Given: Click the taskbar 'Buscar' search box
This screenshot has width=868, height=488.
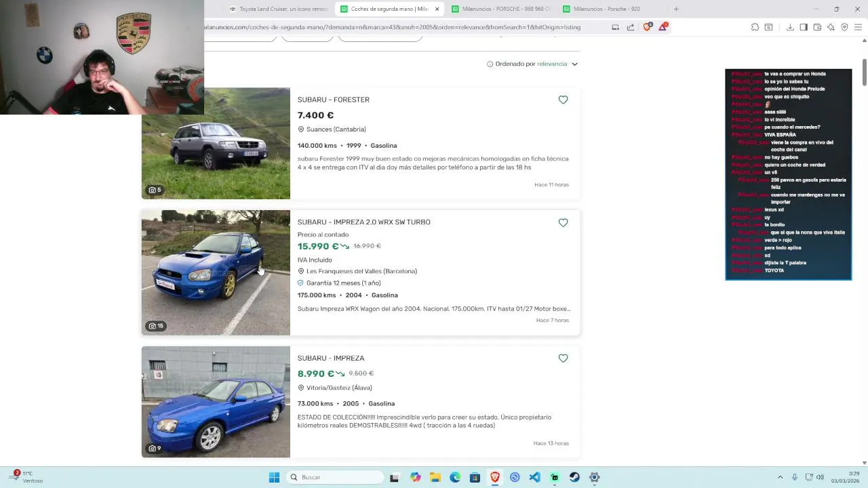Looking at the screenshot, I should (335, 477).
